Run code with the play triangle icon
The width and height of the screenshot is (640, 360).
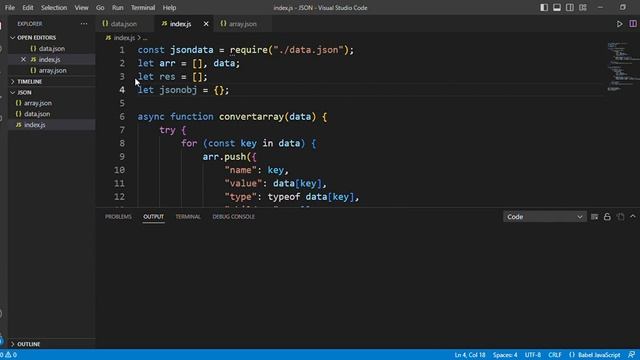619,24
